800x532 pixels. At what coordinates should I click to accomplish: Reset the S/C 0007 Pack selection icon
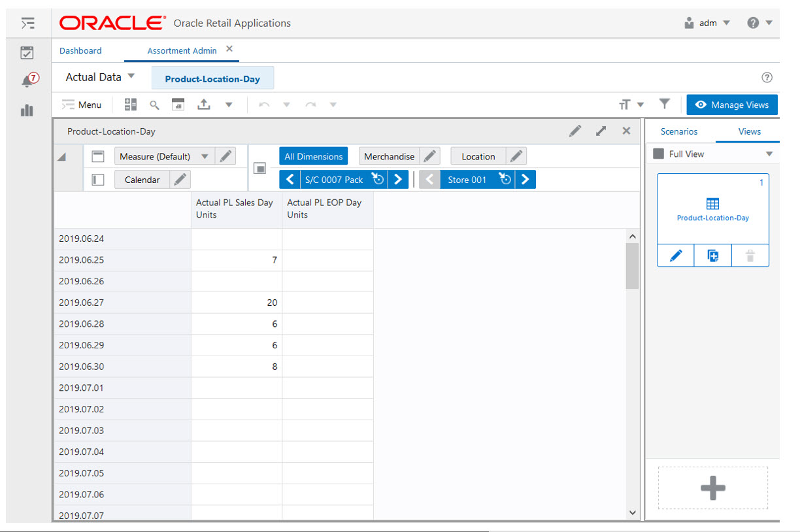click(377, 180)
